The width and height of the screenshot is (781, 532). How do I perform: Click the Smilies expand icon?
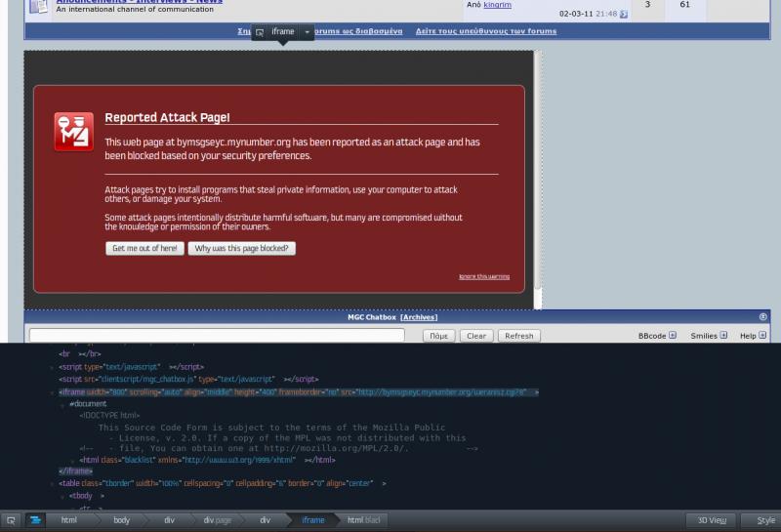click(x=723, y=336)
